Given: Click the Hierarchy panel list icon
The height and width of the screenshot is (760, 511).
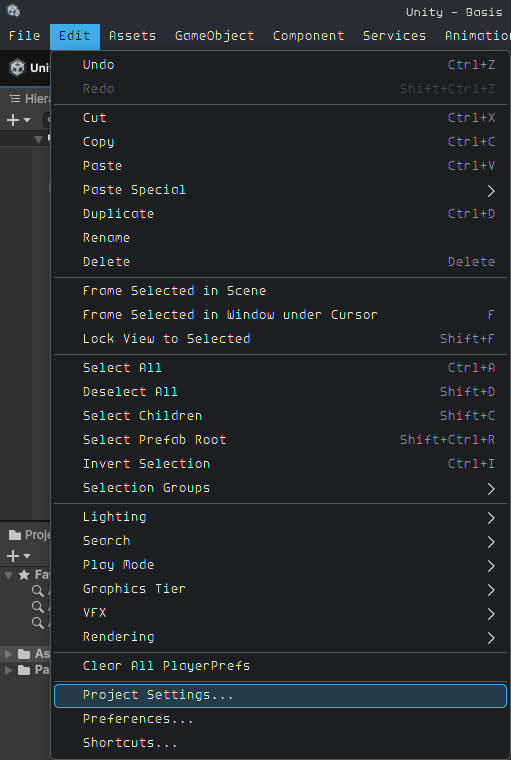Looking at the screenshot, I should (15, 99).
